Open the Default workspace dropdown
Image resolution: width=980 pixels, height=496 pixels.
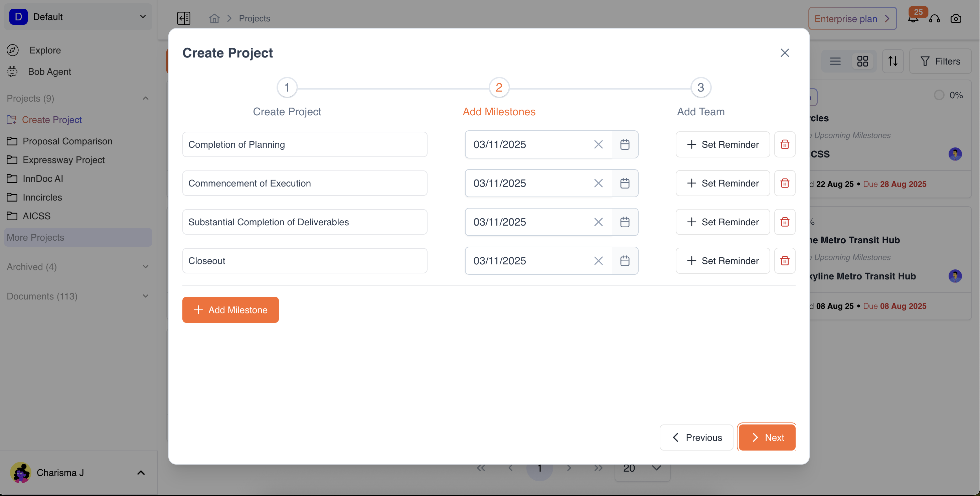click(x=78, y=17)
